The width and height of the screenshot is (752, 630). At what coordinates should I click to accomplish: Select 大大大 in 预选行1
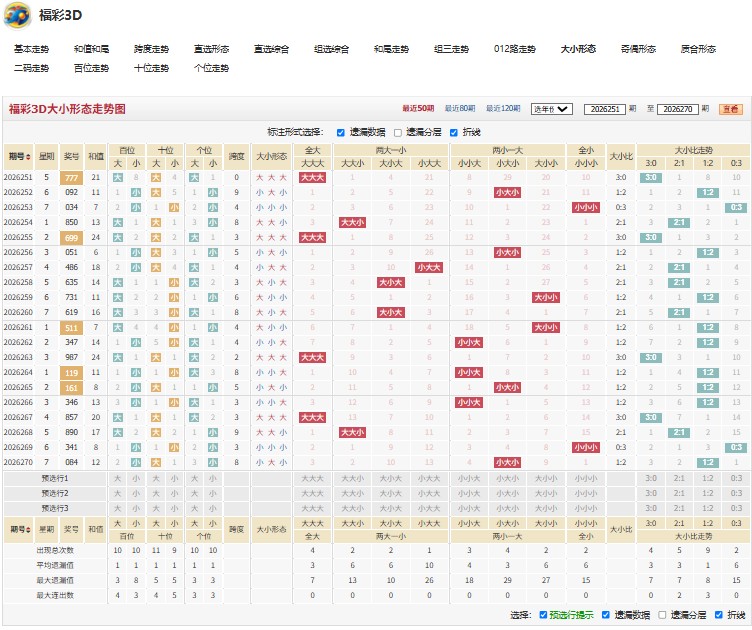pos(312,478)
